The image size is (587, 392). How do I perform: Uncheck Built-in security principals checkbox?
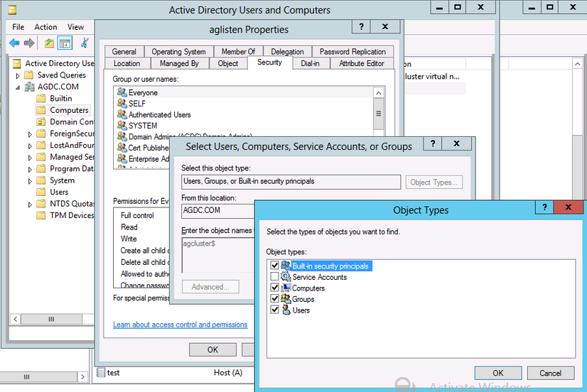[275, 266]
